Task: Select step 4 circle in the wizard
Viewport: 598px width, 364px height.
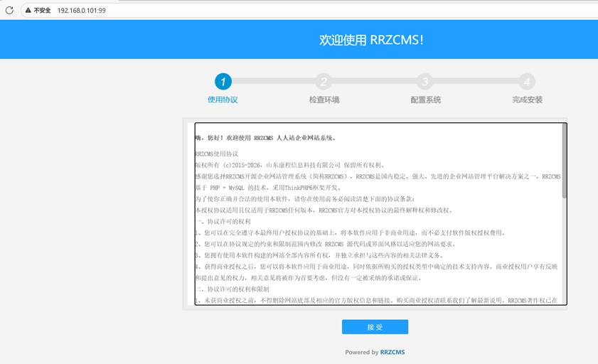Action: [527, 81]
